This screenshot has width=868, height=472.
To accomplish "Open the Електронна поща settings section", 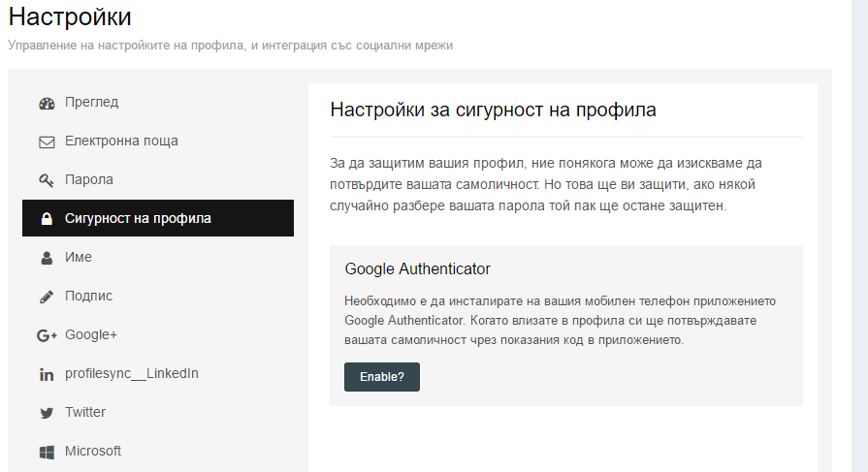I will click(x=158, y=141).
